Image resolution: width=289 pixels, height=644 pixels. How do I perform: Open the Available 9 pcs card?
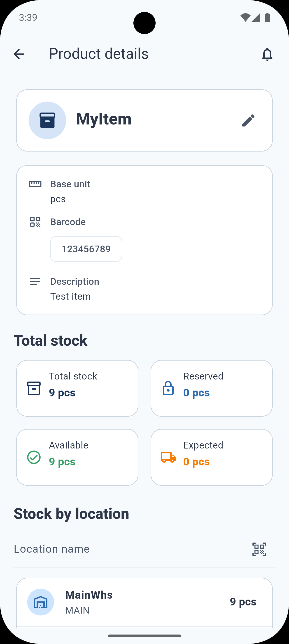pyautogui.click(x=77, y=457)
